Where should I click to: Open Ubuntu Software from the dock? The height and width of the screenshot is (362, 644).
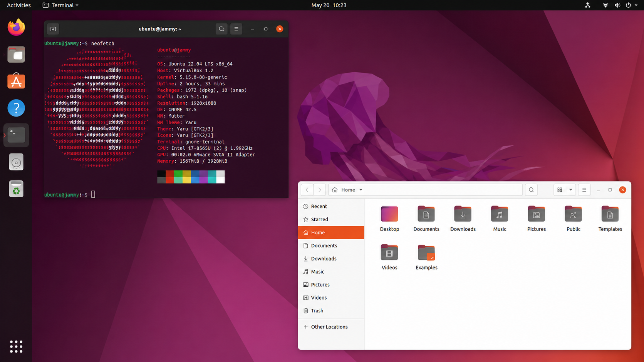(16, 81)
